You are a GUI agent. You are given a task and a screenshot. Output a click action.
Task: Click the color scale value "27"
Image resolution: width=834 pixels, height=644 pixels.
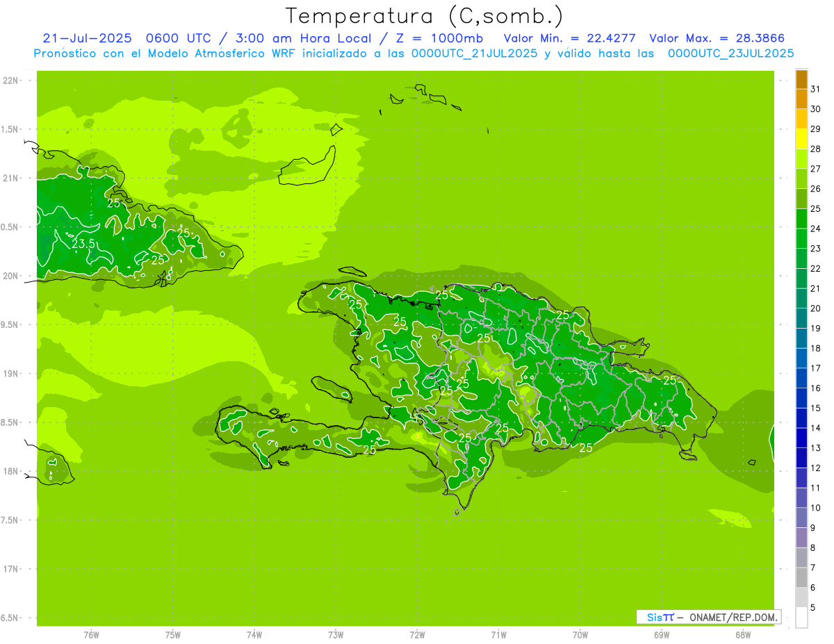coord(815,169)
